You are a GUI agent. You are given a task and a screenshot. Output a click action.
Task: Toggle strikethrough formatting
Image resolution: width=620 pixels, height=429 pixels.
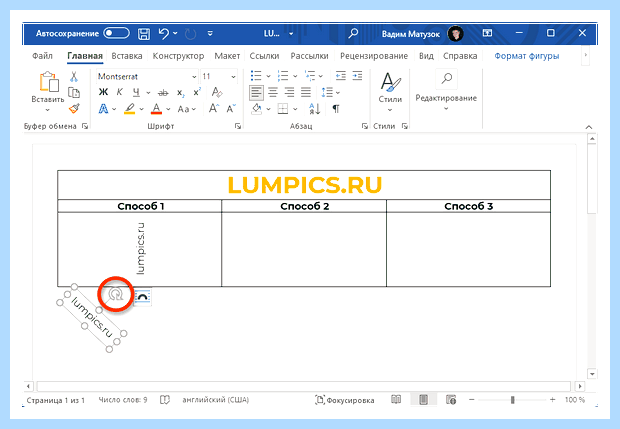coord(163,93)
